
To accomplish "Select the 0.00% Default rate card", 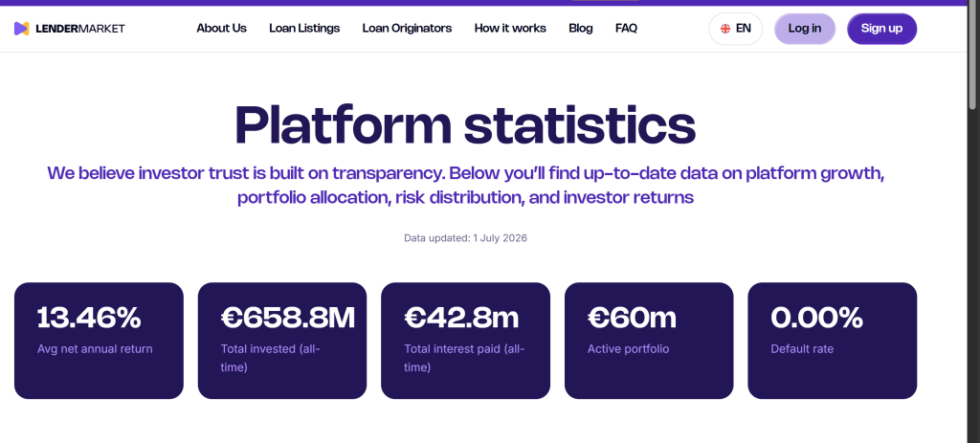I will (832, 341).
